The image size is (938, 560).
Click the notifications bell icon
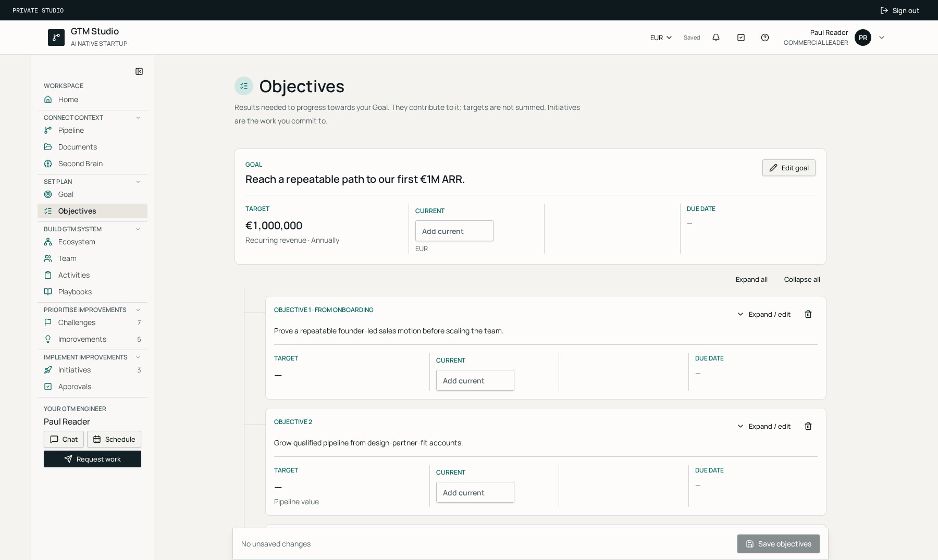(716, 38)
